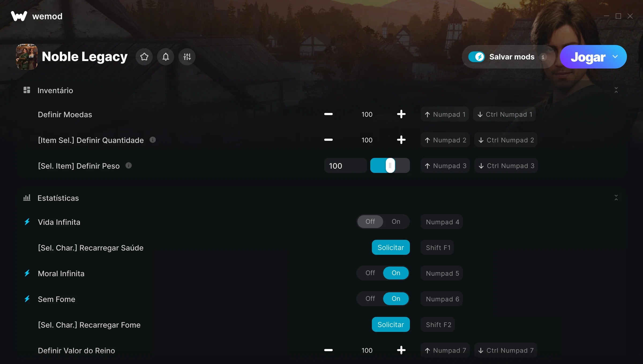This screenshot has width=643, height=364.
Task: Click the wemod logo icon
Action: click(x=19, y=16)
